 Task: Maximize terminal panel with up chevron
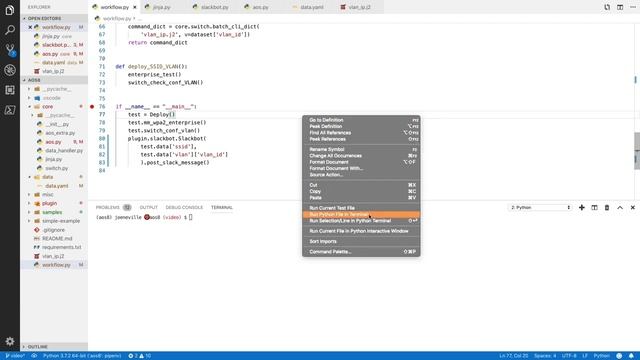(x=620, y=207)
